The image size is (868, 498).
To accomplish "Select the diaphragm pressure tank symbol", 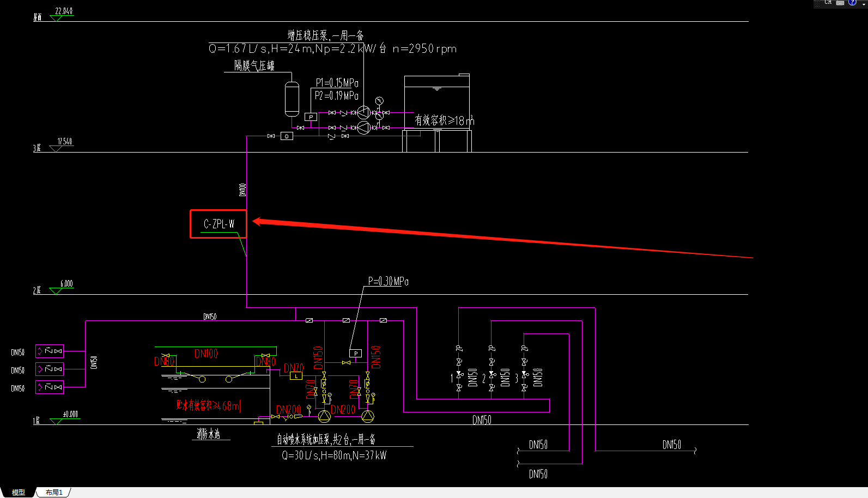I will click(x=292, y=98).
